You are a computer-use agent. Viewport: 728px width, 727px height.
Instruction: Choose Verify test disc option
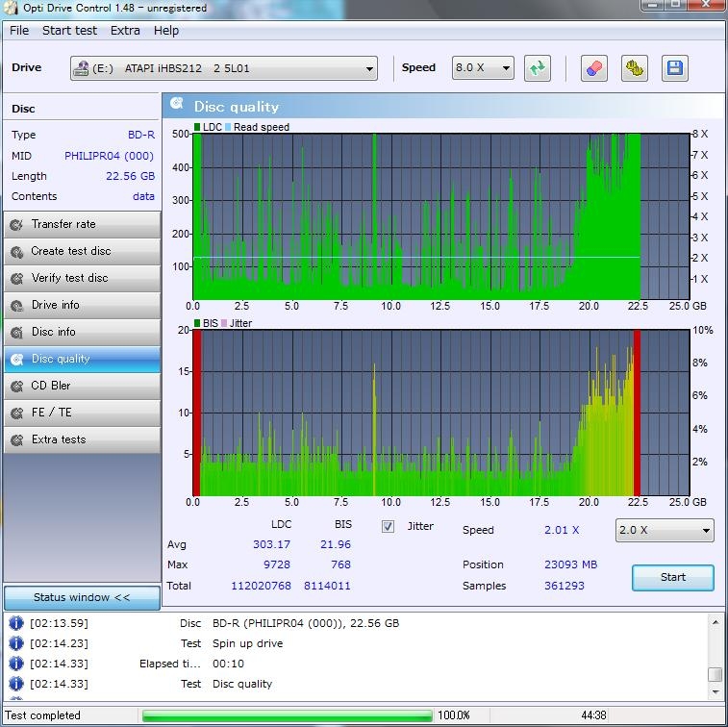(x=81, y=278)
